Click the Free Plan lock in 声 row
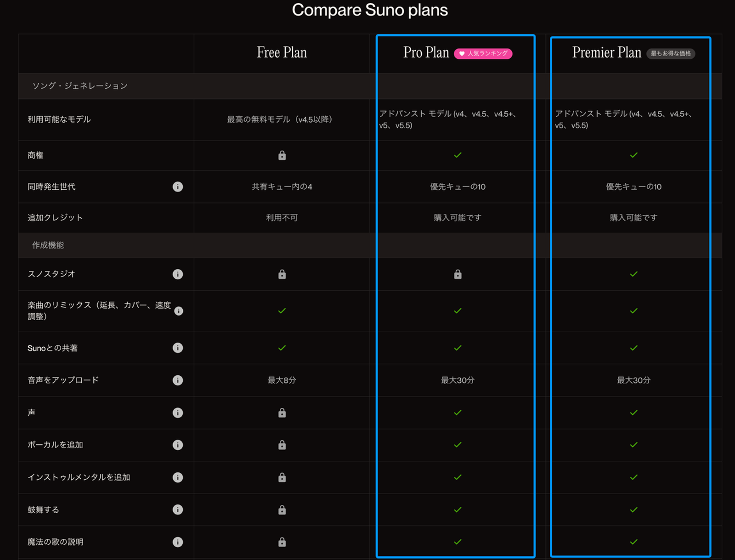 pos(282,413)
